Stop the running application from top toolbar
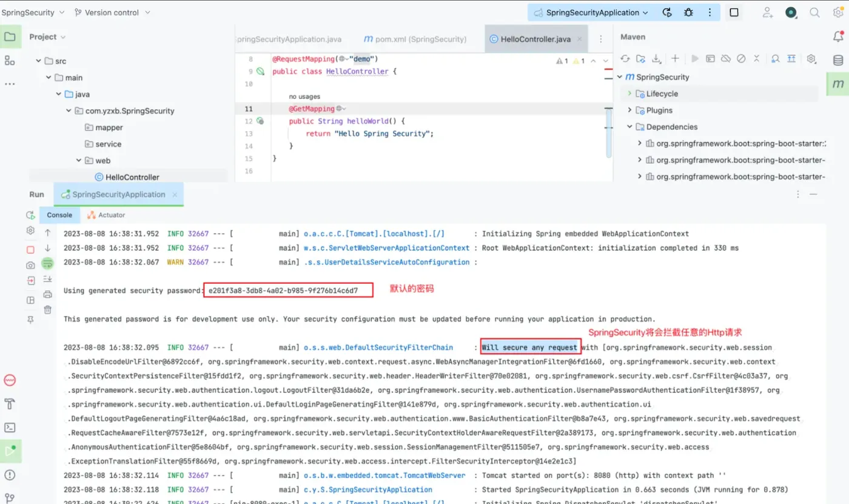This screenshot has width=849, height=504. pos(734,12)
